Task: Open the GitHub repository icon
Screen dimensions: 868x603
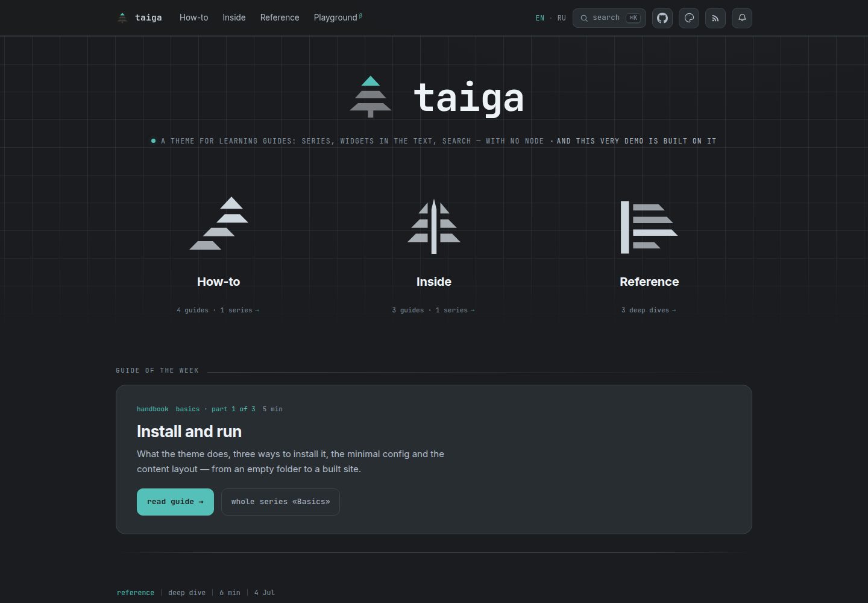Action: (662, 18)
